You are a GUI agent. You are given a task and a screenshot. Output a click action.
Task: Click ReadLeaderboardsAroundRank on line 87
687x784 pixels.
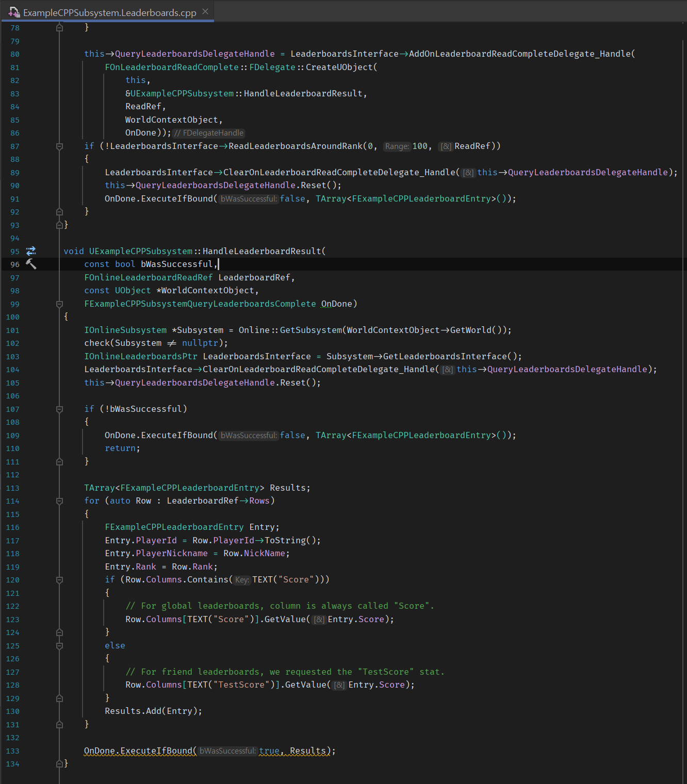click(296, 146)
